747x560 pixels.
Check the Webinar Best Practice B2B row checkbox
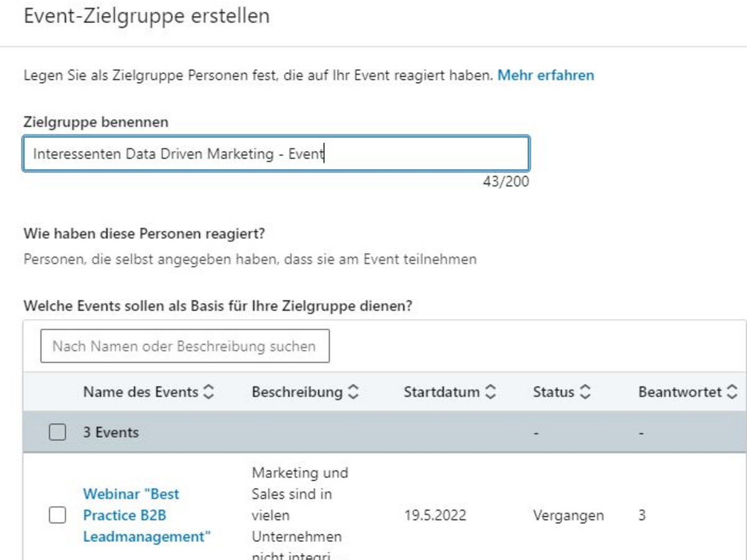[x=57, y=515]
